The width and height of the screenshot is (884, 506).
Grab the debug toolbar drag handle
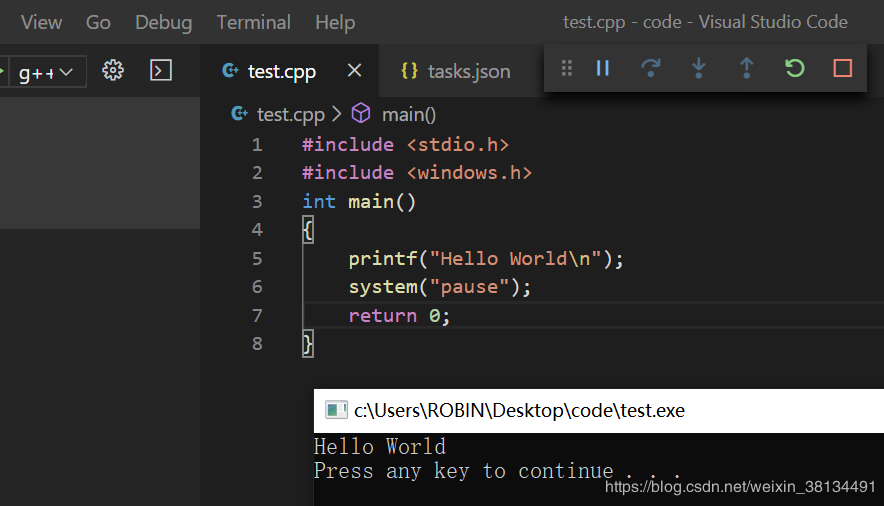pos(567,68)
